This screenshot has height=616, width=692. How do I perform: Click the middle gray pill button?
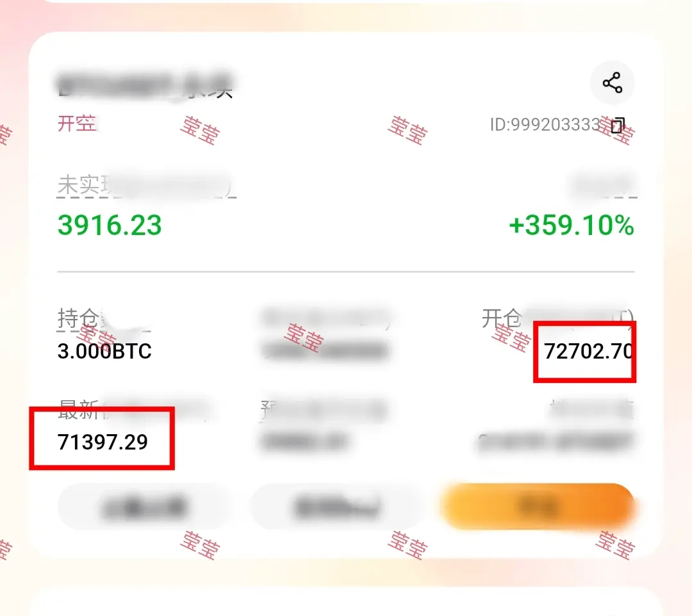(338, 507)
